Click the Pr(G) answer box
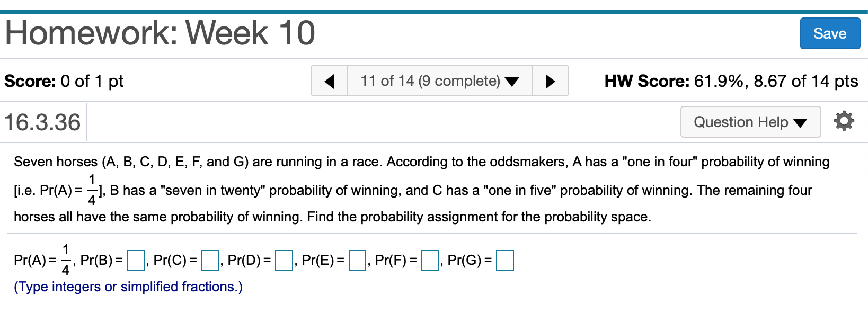This screenshot has width=868, height=322. pyautogui.click(x=505, y=260)
